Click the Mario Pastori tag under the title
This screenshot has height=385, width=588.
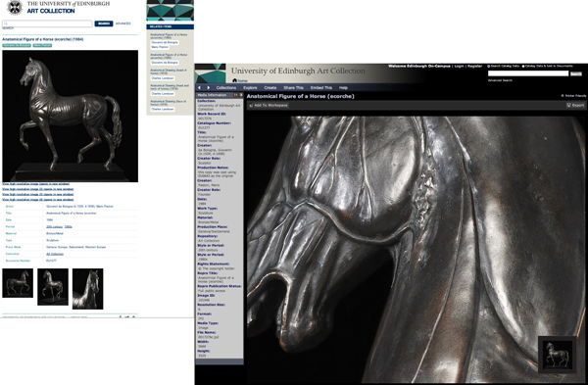(x=42, y=45)
